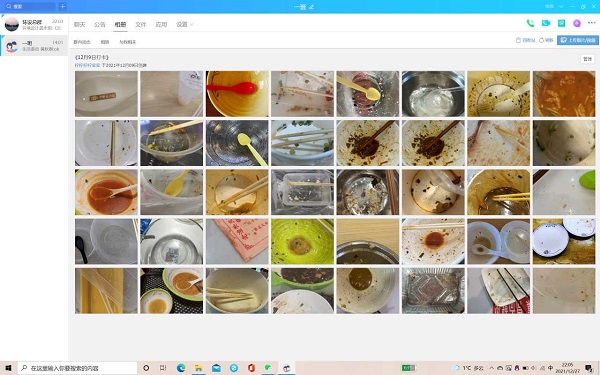Click the 管理 button above the photos
Image resolution: width=600 pixels, height=375 pixels.
coord(587,59)
